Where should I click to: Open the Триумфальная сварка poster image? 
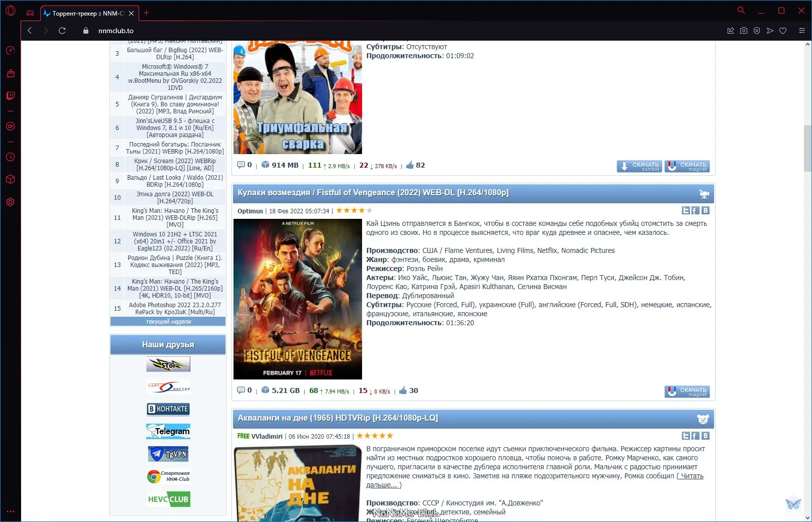tap(298, 97)
